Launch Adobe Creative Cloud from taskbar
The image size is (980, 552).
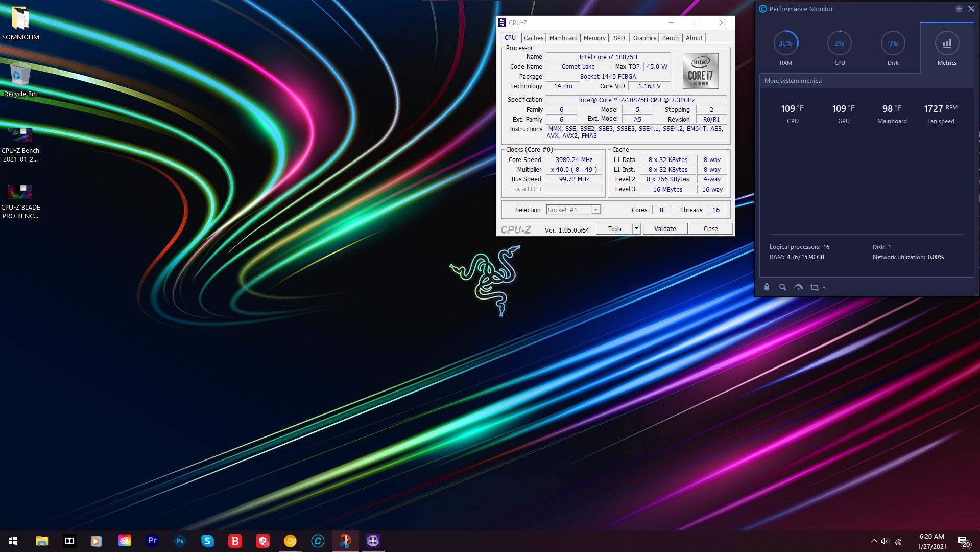[x=125, y=541]
